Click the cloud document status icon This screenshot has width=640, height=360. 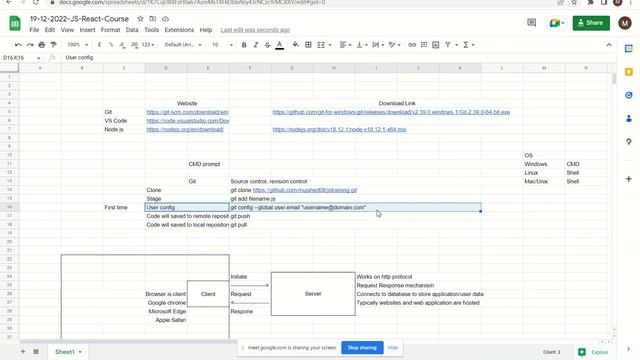(x=165, y=19)
